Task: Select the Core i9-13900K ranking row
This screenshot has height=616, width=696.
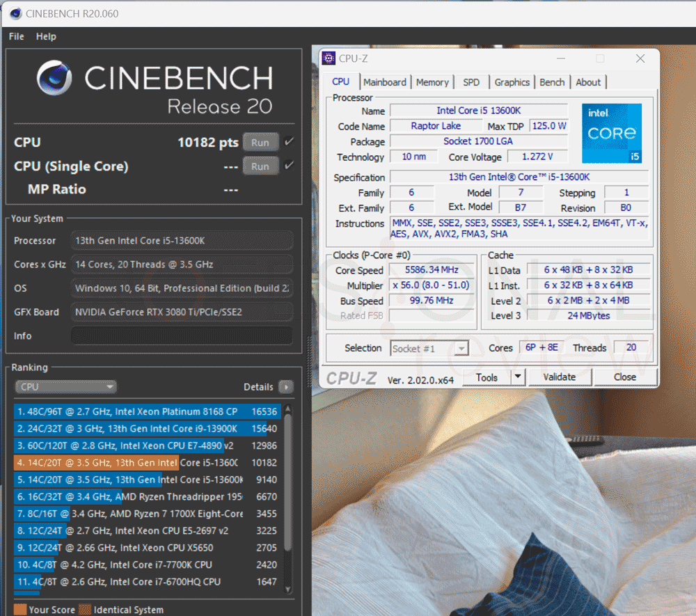Action: click(x=148, y=429)
